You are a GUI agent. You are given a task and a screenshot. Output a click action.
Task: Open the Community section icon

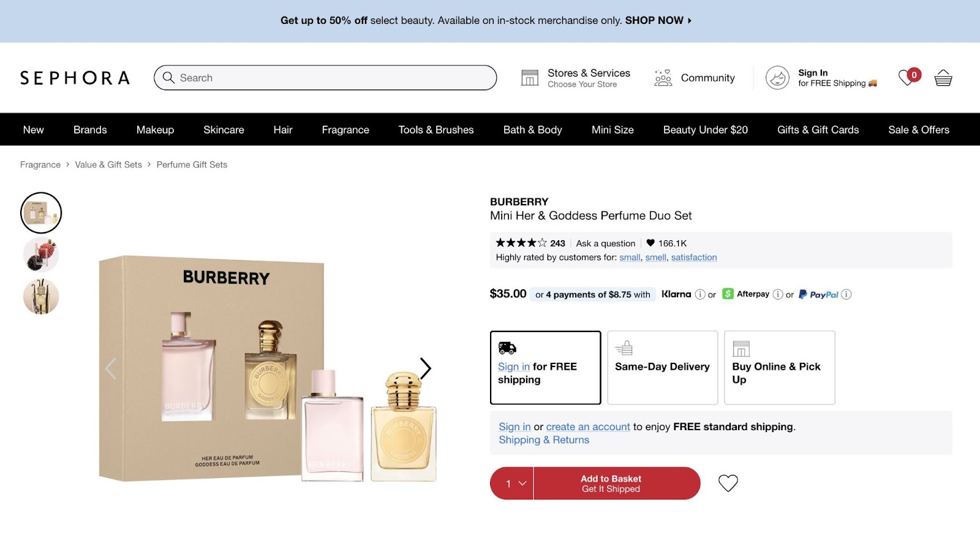pos(662,78)
